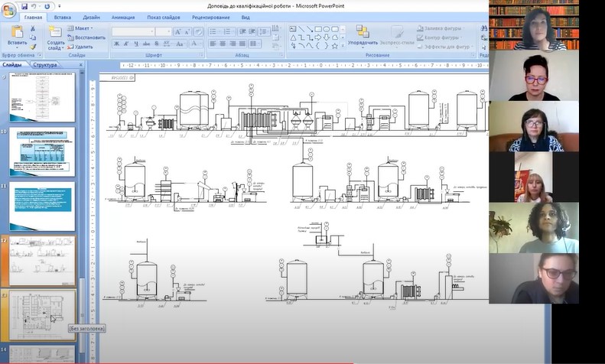Open the Вставка ribbon tab
Viewport: 605px width, 364px height.
click(x=63, y=16)
